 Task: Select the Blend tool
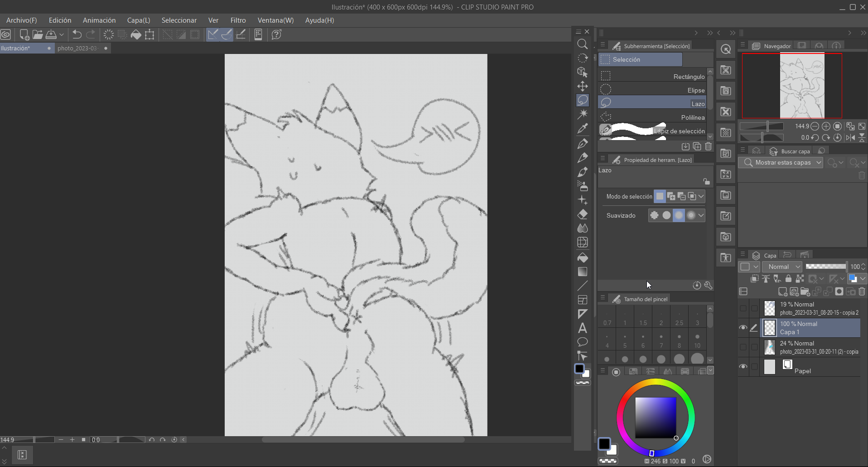[x=583, y=228]
